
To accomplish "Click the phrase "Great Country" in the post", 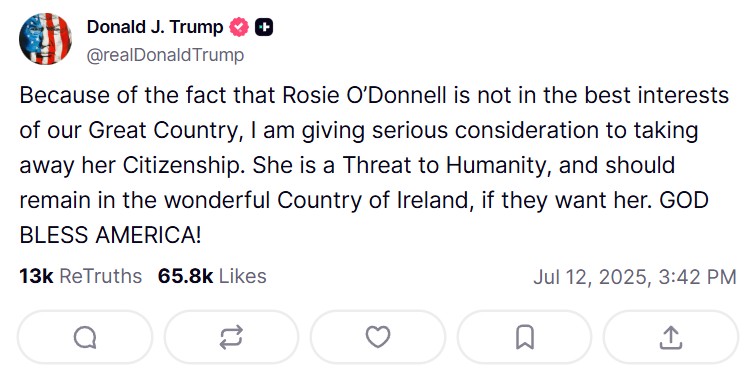I will click(163, 130).
